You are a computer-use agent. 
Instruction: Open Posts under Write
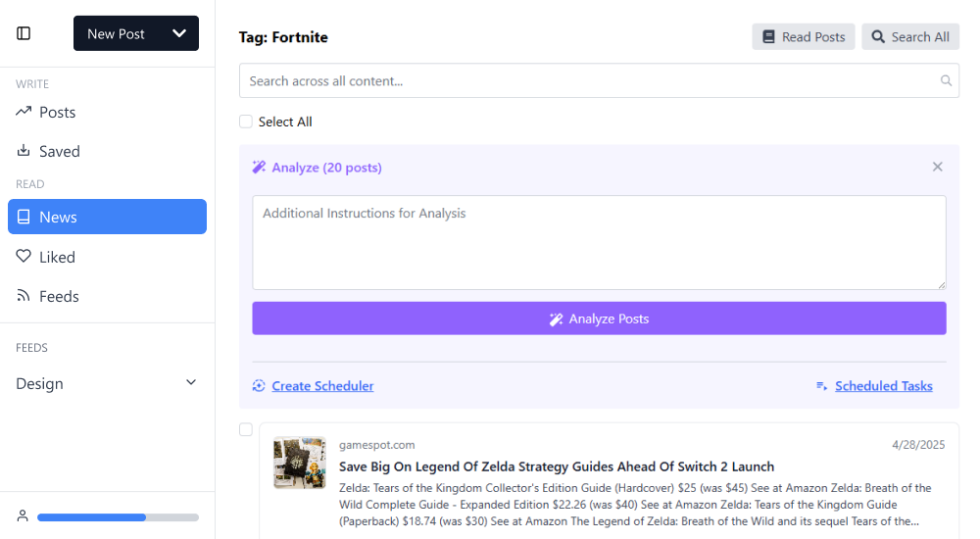[x=57, y=112]
